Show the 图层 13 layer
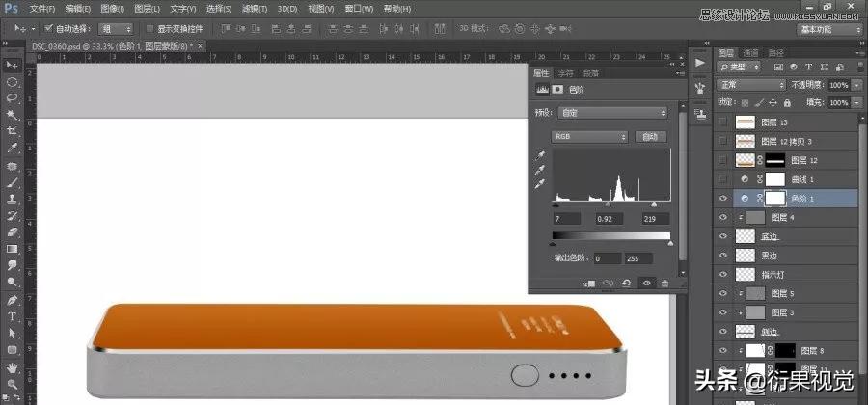Image resolution: width=868 pixels, height=405 pixels. click(x=724, y=121)
